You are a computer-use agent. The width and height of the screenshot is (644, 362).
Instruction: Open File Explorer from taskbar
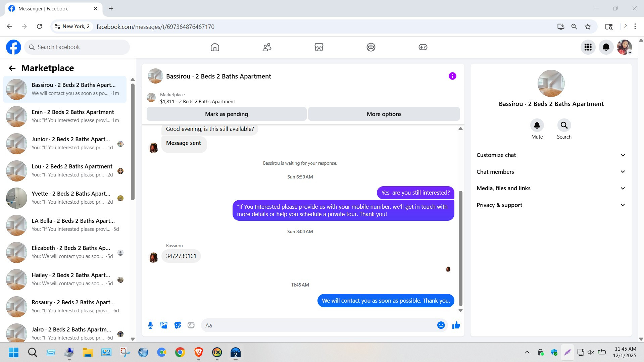88,352
